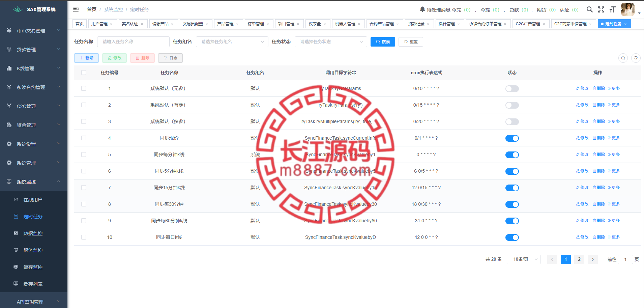The image size is (644, 308).
Task: Disable the status switch for 同步每日k线
Action: coord(512,237)
